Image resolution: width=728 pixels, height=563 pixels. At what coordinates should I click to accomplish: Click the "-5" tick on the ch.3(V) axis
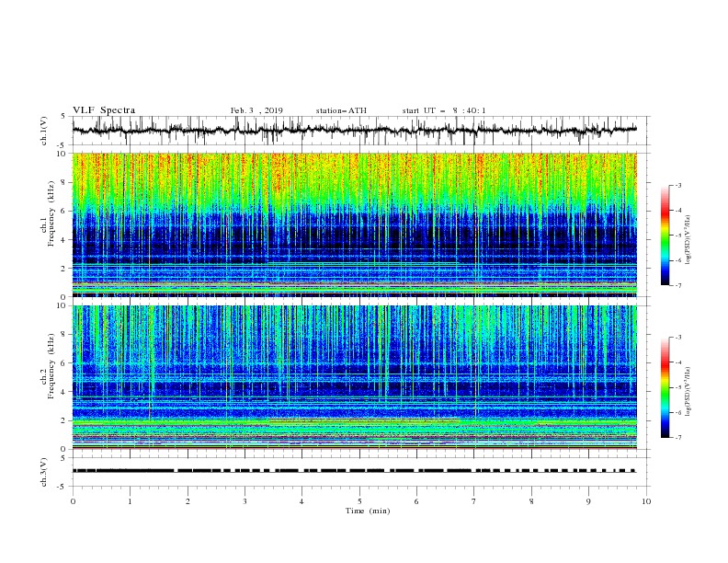(63, 487)
